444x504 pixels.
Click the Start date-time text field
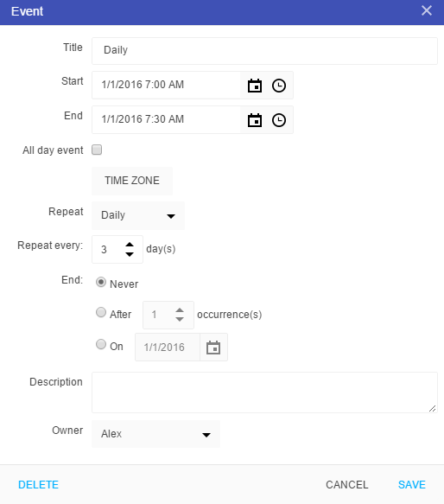tap(166, 85)
